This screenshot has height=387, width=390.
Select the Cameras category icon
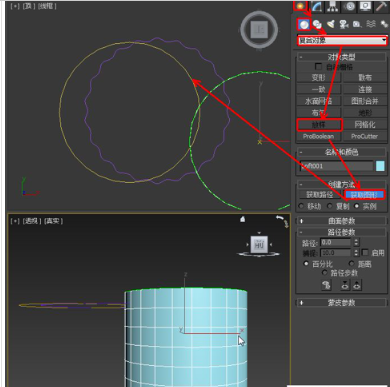[344, 24]
